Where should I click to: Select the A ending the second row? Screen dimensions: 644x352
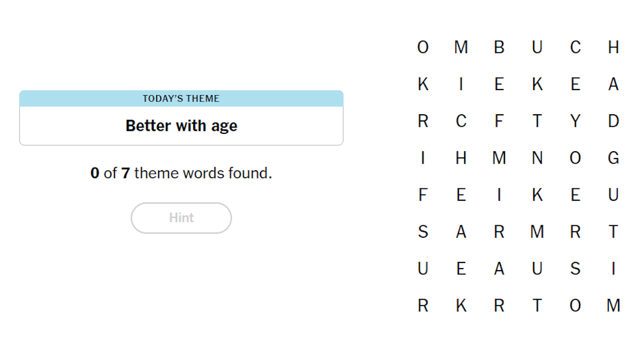(x=614, y=84)
